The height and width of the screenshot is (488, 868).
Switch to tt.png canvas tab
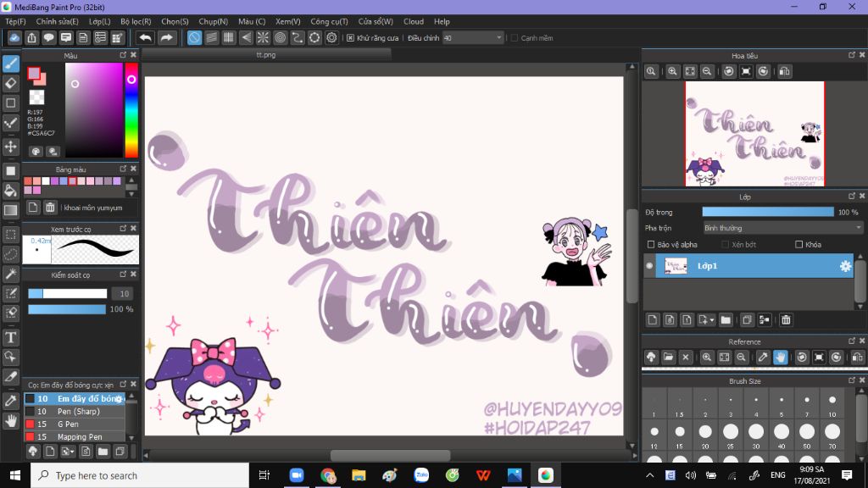click(266, 55)
